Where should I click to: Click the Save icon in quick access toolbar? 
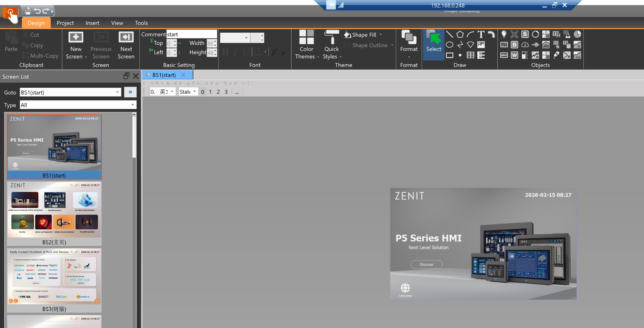28,11
